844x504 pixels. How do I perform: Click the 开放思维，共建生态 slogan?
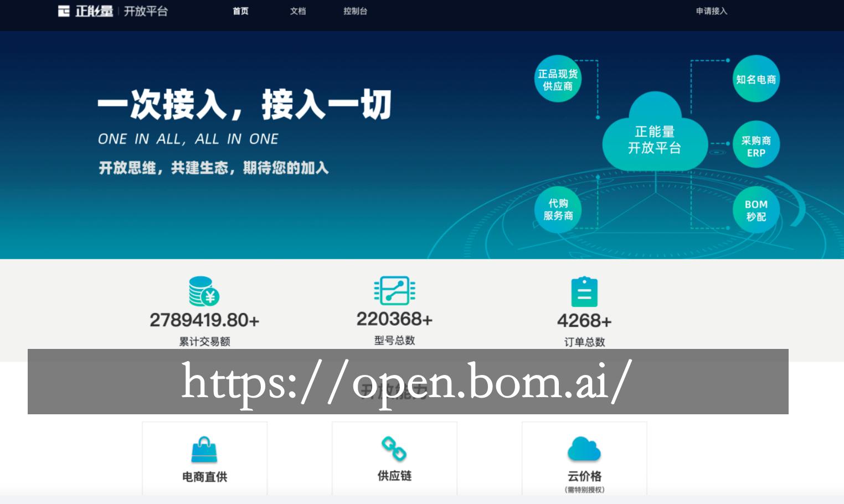click(x=213, y=168)
